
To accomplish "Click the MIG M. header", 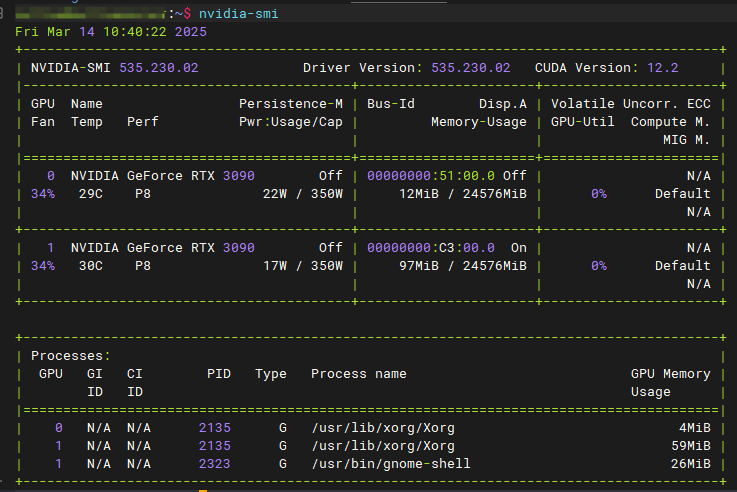I will (686, 140).
